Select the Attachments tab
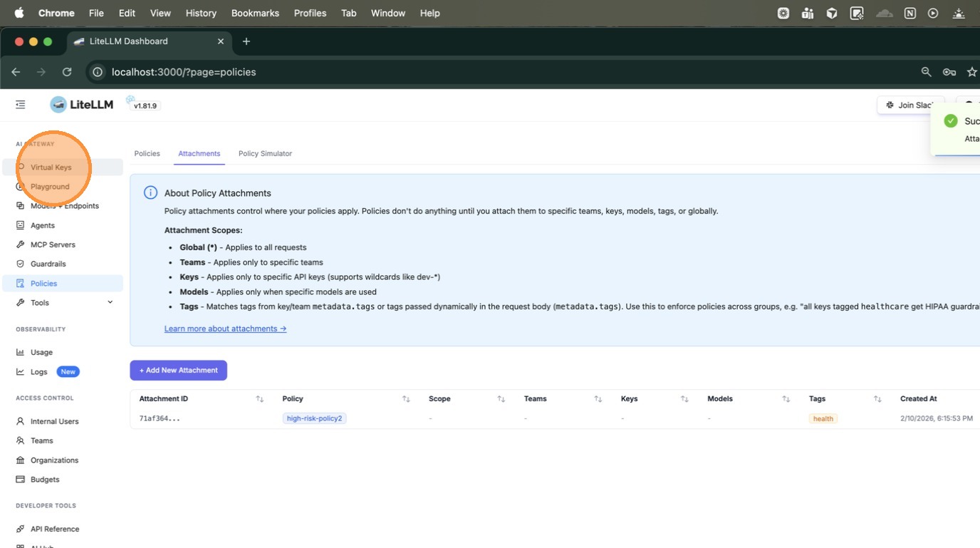 point(199,153)
